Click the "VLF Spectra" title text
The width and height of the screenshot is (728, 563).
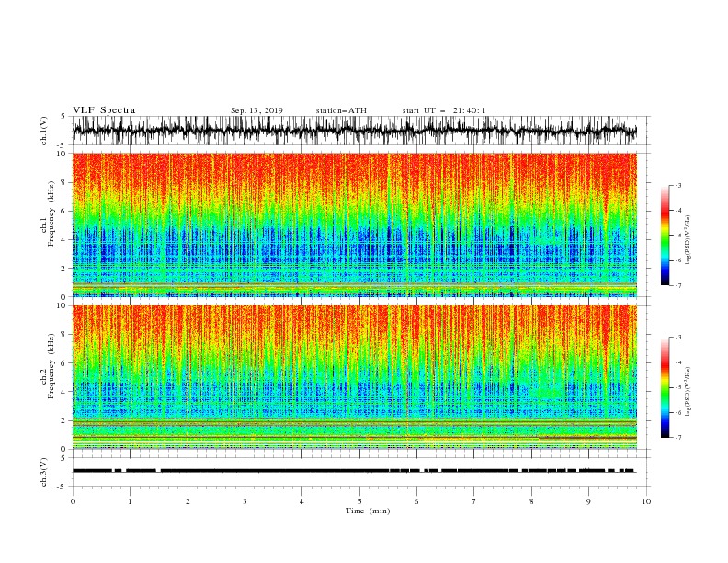point(104,110)
